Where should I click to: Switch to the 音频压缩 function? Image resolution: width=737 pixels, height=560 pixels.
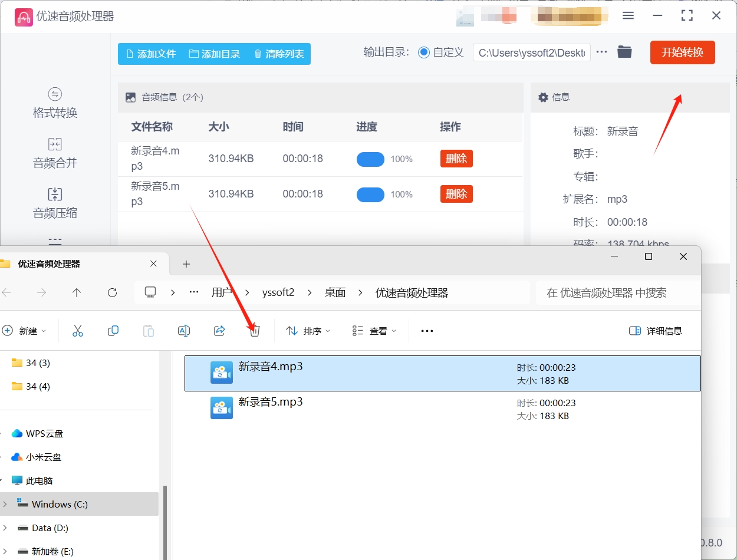pos(55,203)
